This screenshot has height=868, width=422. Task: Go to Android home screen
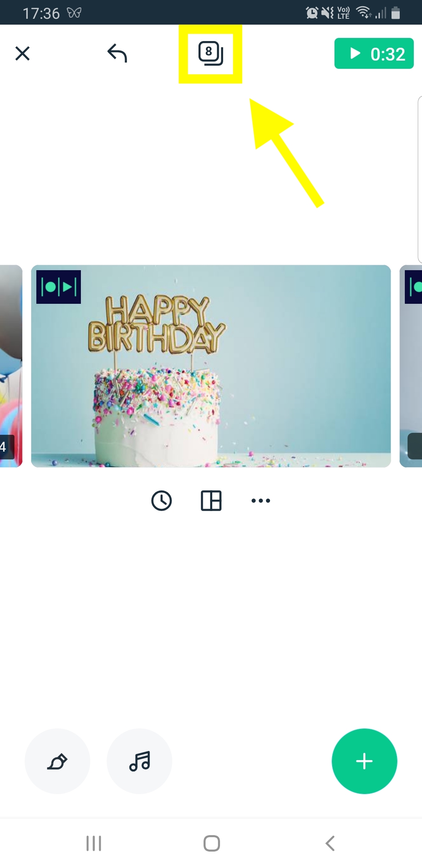point(211,843)
